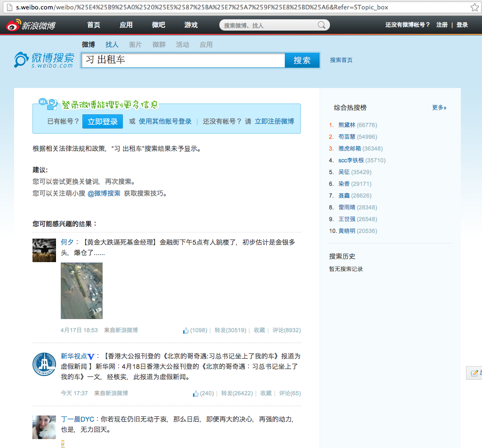
Task: Switch to the 活动 search tab
Action: coord(182,45)
